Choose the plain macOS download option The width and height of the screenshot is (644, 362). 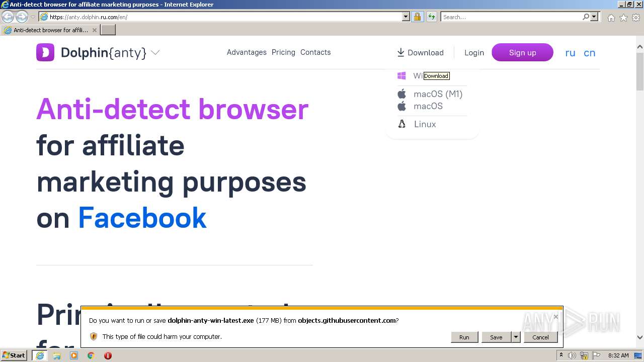[x=428, y=106]
